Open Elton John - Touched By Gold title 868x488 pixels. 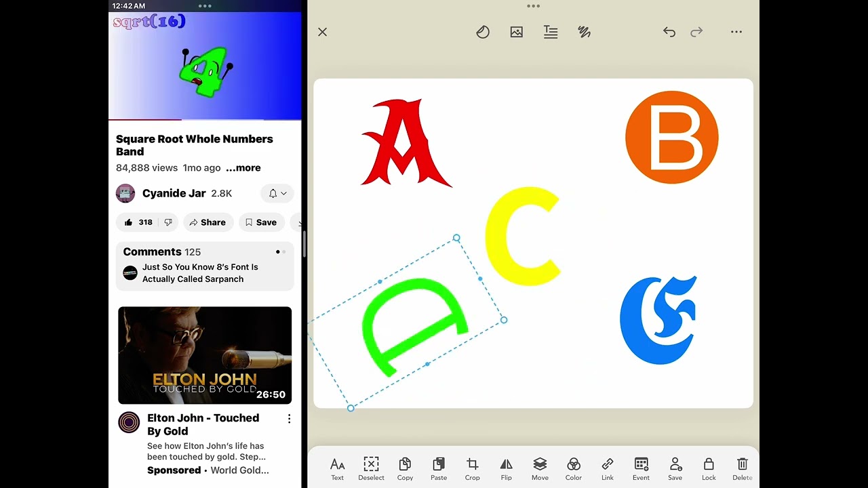203,424
